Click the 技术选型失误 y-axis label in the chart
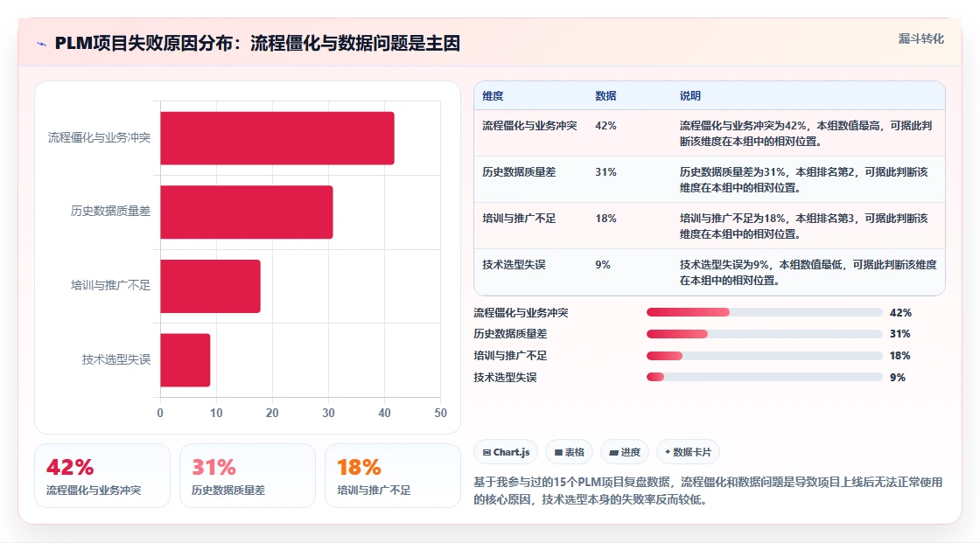The height and width of the screenshot is (543, 980). (x=116, y=359)
